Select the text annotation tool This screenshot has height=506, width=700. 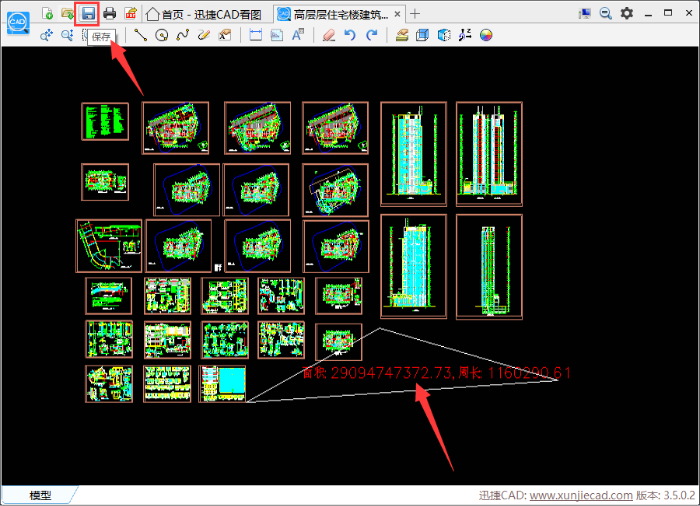[298, 35]
